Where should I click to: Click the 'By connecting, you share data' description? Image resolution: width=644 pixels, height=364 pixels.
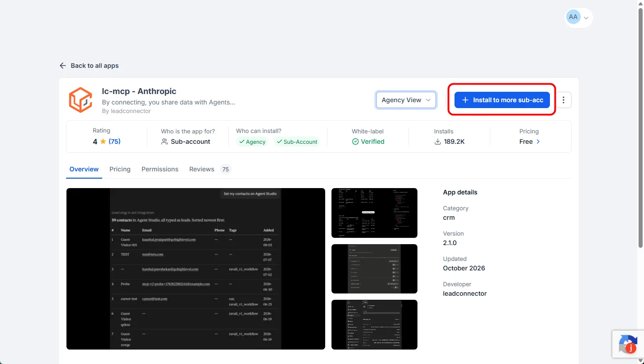coord(169,102)
